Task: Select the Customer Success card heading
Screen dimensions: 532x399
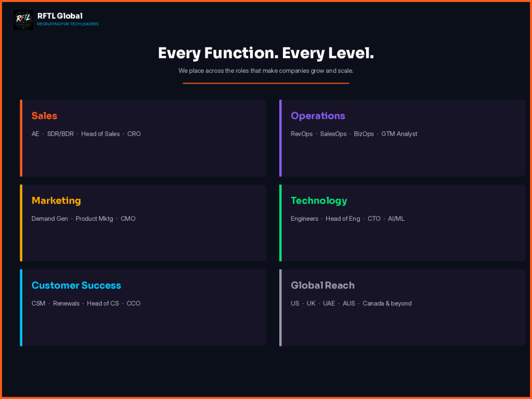Action: (x=76, y=285)
